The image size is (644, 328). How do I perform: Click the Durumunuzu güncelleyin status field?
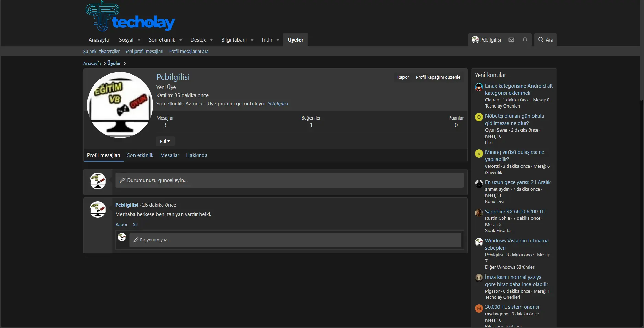[x=290, y=180]
